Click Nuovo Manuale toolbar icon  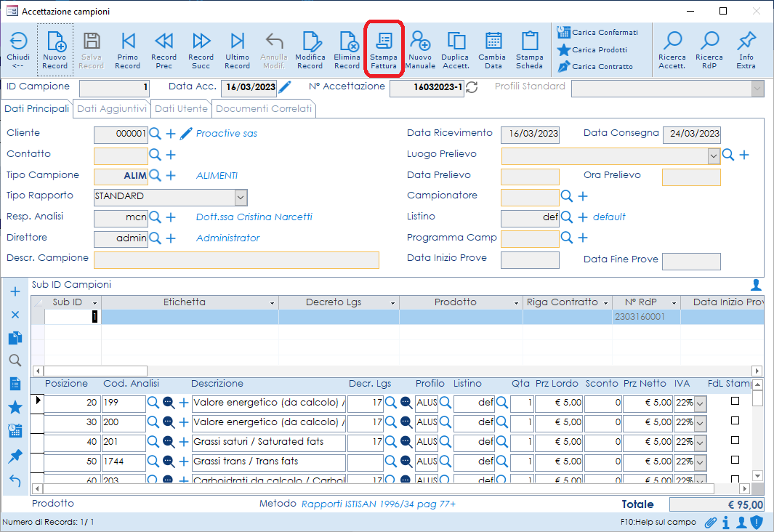420,50
